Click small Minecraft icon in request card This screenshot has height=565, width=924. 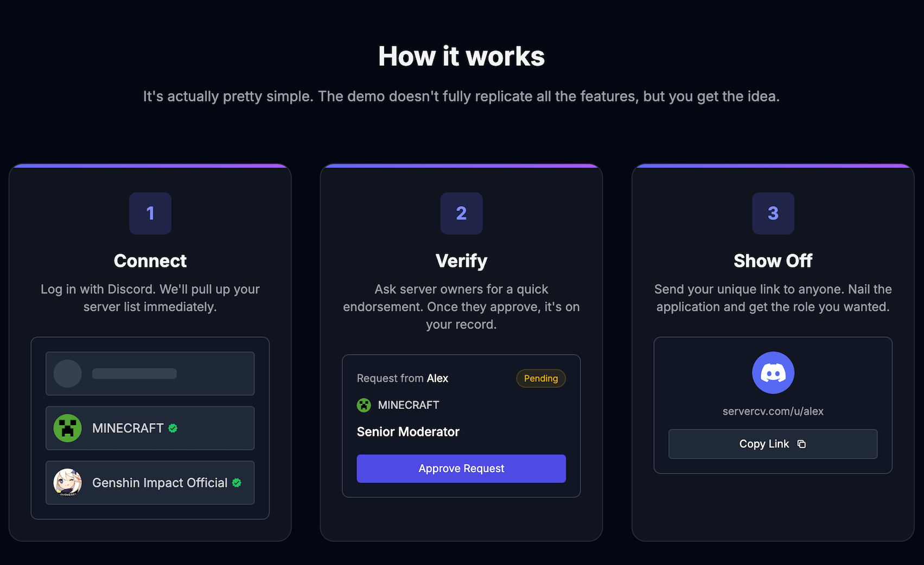tap(364, 405)
